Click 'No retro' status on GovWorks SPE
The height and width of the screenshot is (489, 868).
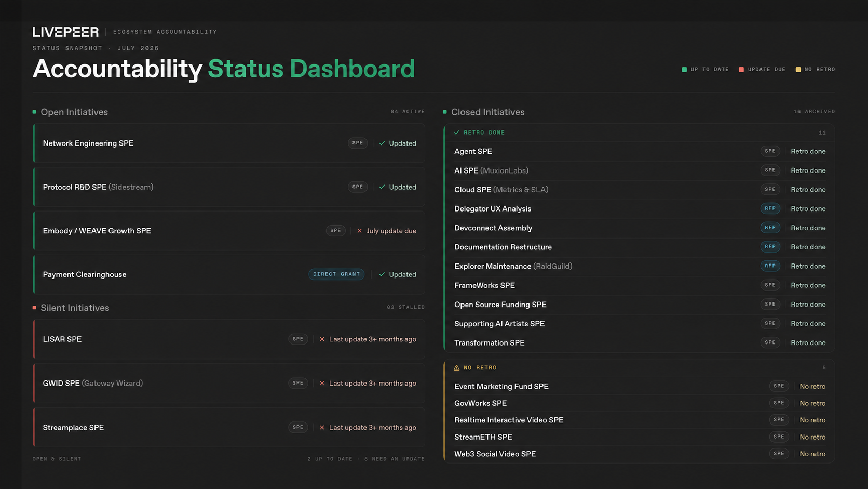coord(812,403)
